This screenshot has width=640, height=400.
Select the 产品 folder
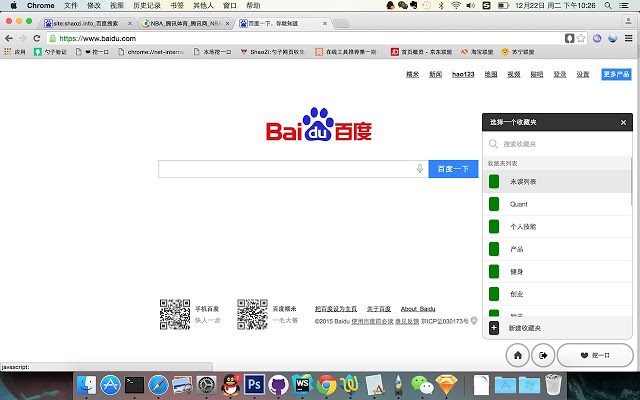(x=557, y=249)
